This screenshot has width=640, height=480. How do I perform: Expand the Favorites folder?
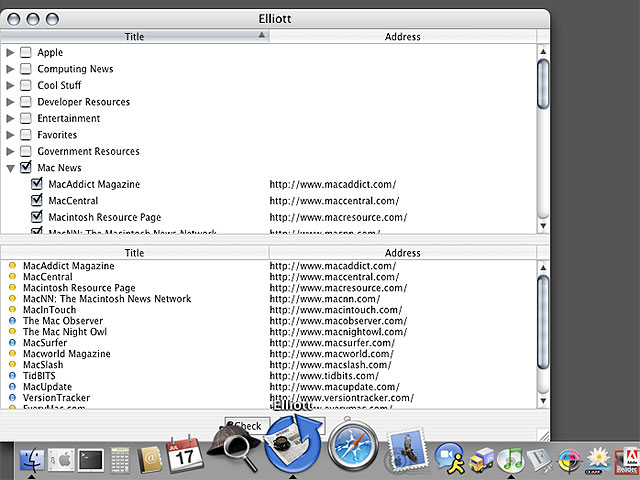click(10, 135)
